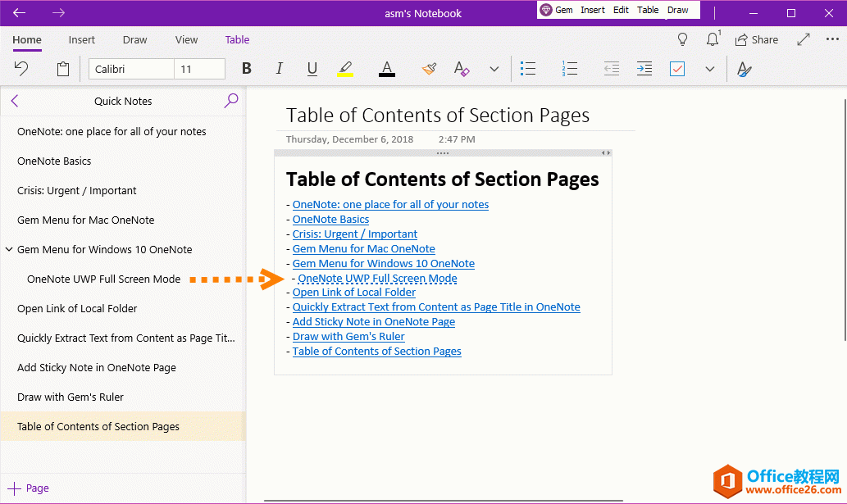The image size is (847, 504).
Task: Click the Quick Notes search magnifier
Action: [x=230, y=101]
